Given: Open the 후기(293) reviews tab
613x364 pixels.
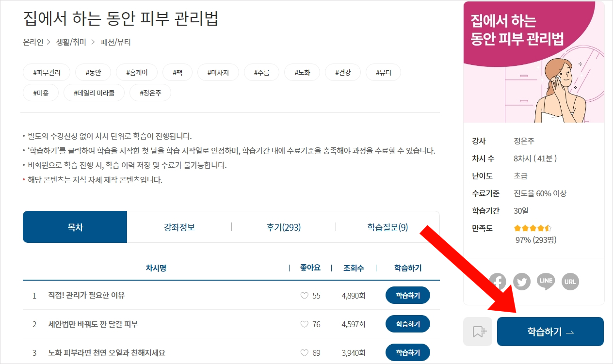Looking at the screenshot, I should [x=284, y=226].
